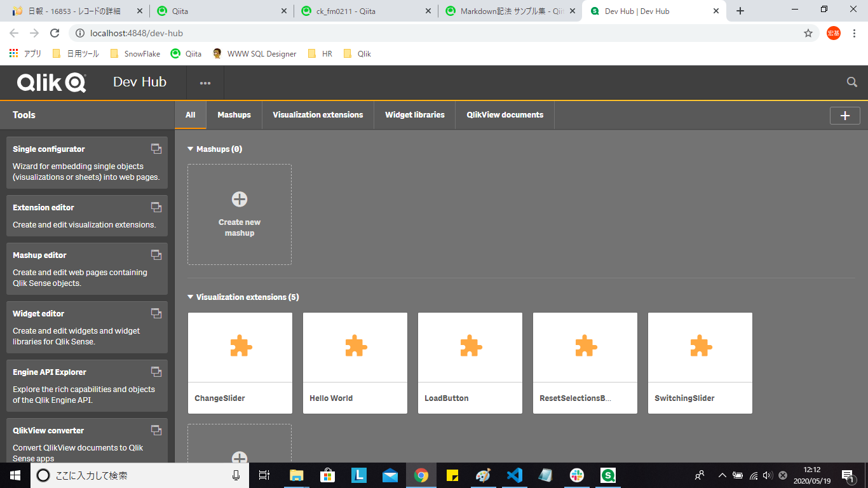Viewport: 868px width, 488px height.
Task: Open the Single configurator tool
Action: point(87,163)
